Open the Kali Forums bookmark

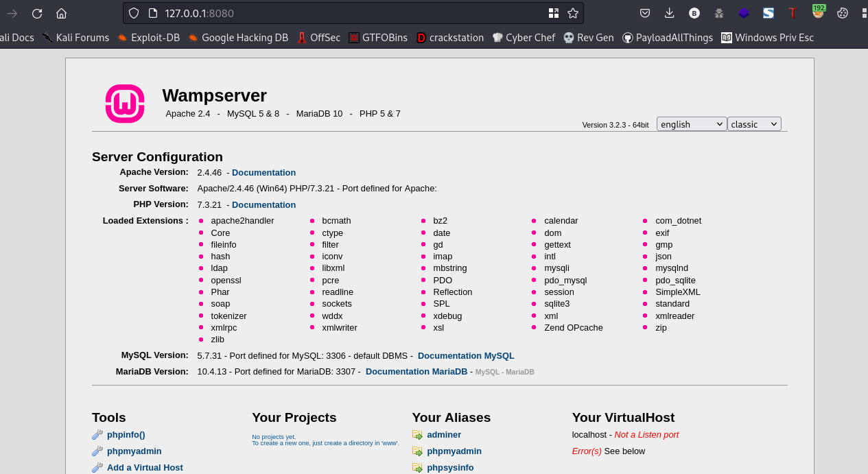[75, 38]
